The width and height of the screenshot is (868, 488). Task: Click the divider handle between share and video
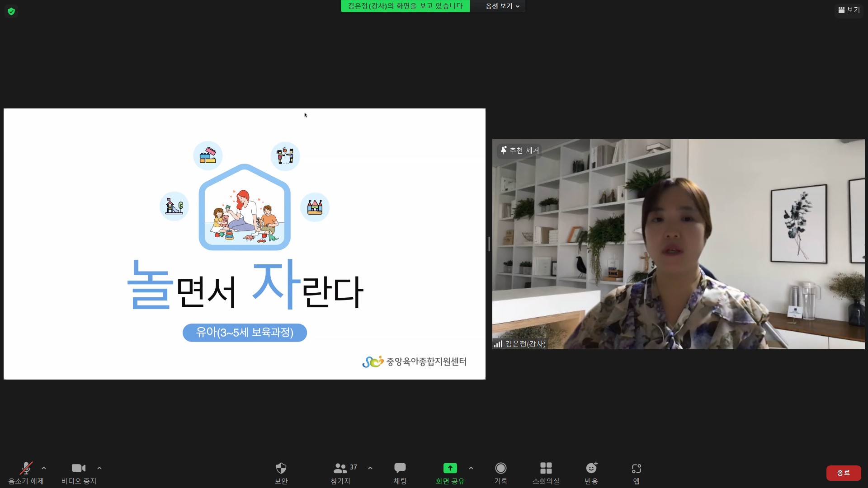coord(489,244)
